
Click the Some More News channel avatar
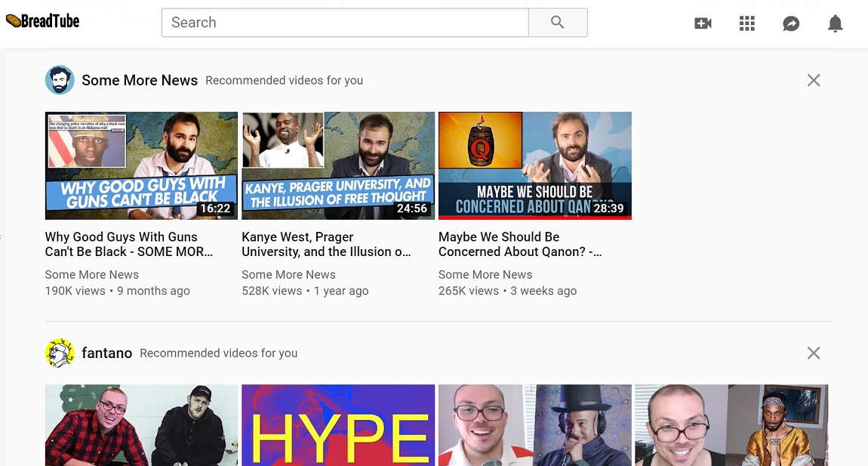[x=60, y=80]
